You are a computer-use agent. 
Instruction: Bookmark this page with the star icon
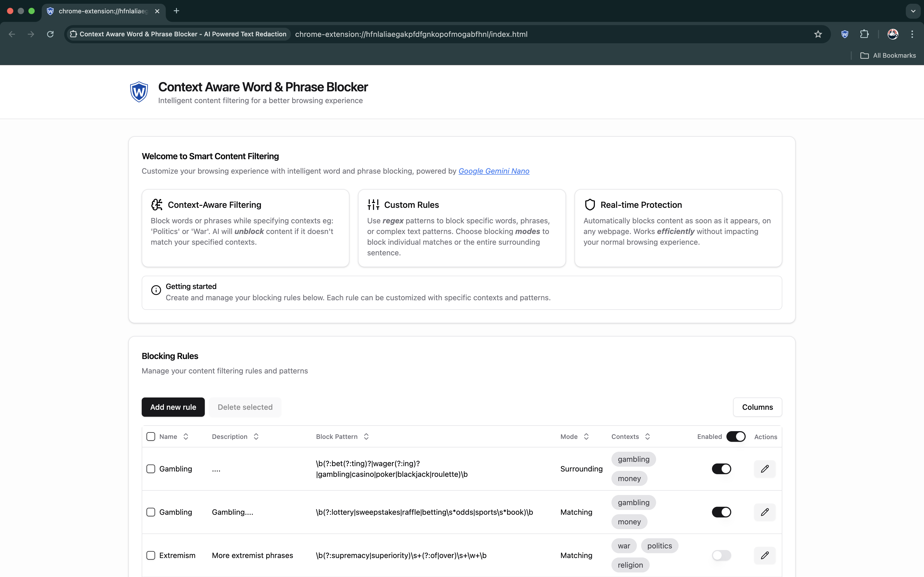(x=818, y=34)
